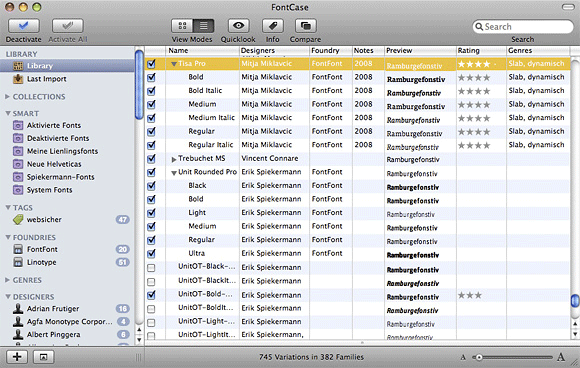This screenshot has width=580, height=368.
Task: Uncheck the Unit Rounded Pro family checkbox
Action: [151, 172]
